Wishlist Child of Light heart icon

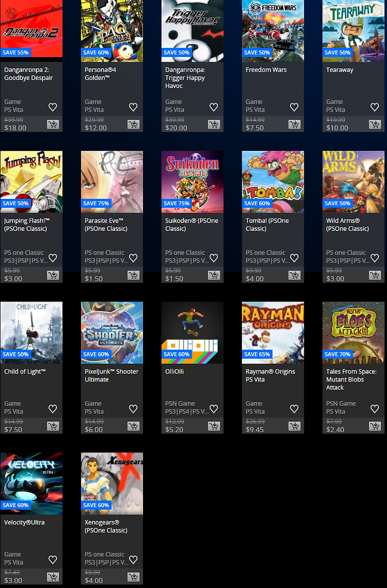[53, 408]
